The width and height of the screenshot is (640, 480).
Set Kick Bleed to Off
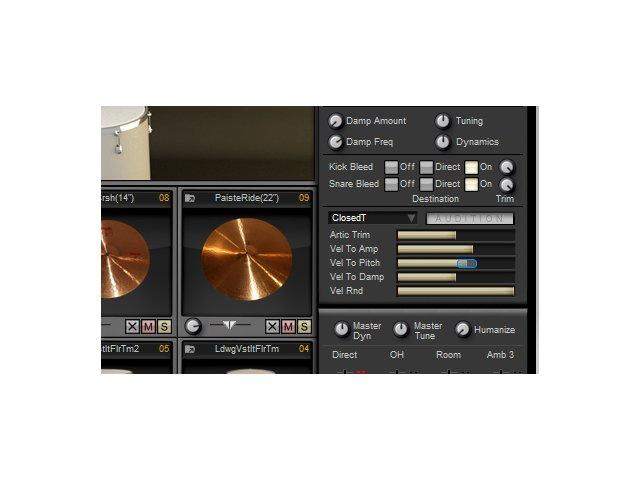point(391,167)
